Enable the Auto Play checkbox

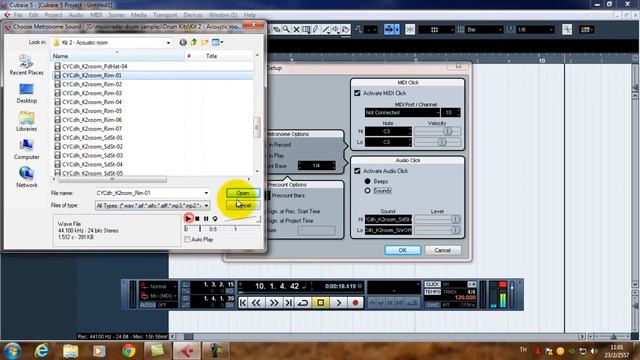pos(187,240)
